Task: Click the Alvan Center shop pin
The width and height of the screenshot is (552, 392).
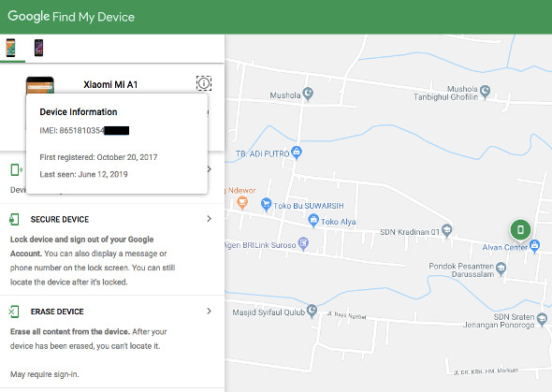Action: coord(534,246)
